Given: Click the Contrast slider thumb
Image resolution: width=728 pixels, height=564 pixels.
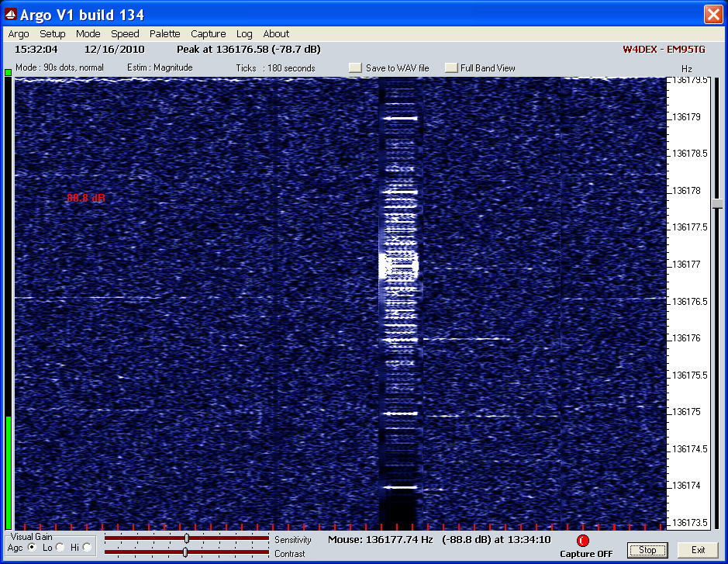Looking at the screenshot, I should click(x=185, y=552).
